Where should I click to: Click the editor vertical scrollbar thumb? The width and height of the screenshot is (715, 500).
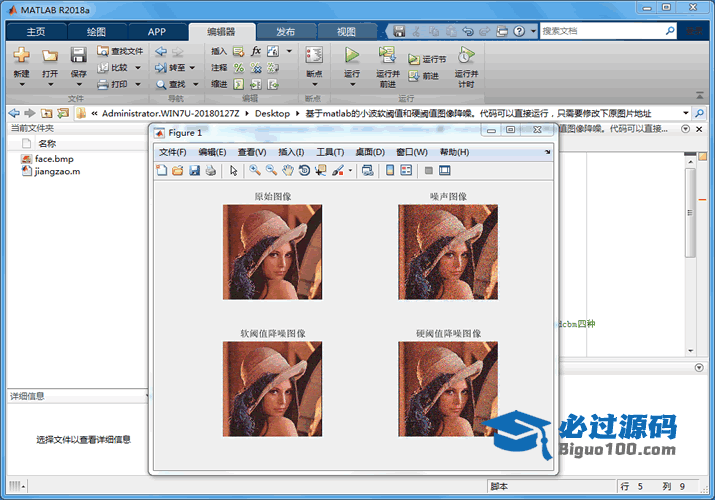[690, 212]
